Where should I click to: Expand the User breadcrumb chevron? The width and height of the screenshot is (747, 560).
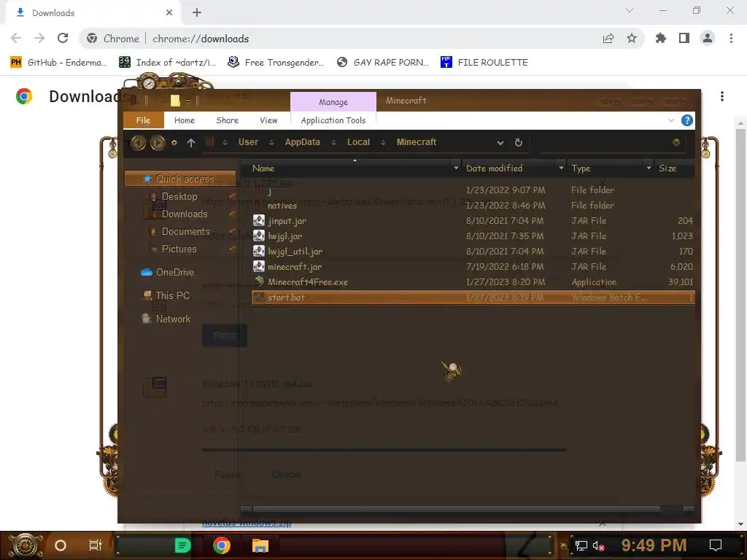[x=271, y=142]
